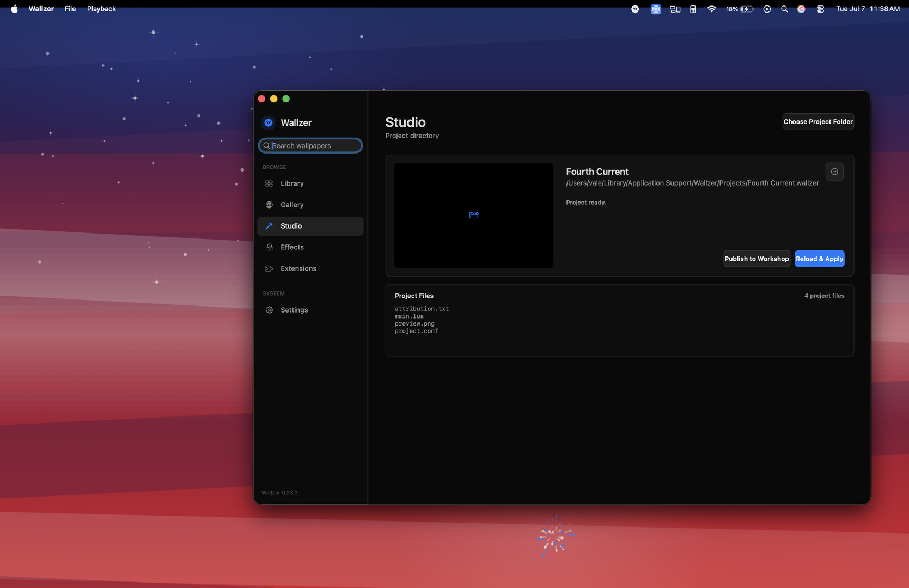Click the 'Project ready.' status text
This screenshot has width=909, height=588.
[585, 203]
